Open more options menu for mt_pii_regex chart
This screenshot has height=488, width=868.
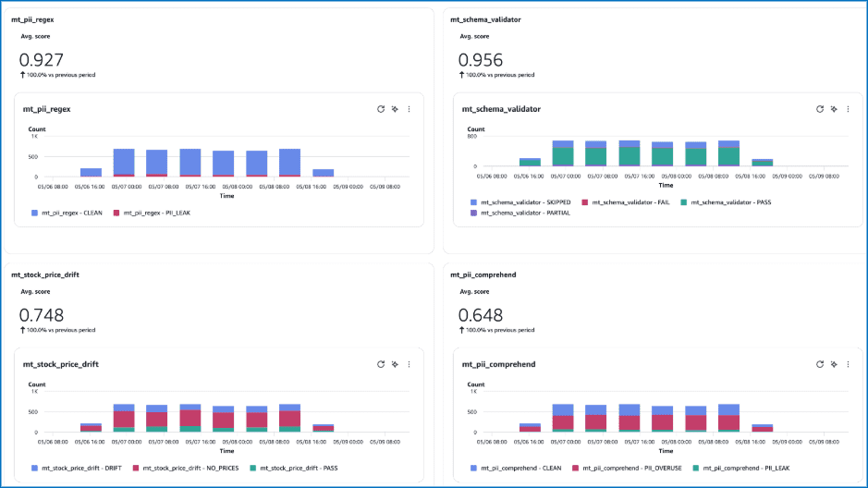(410, 109)
